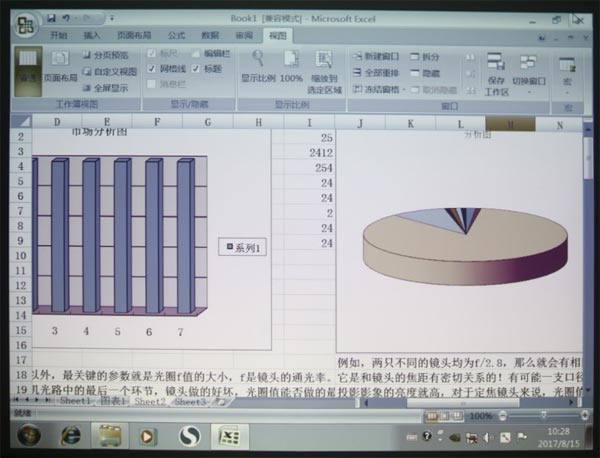The height and width of the screenshot is (458, 600).
Task: Switch to the Formulas (公式) ribbon tab
Action: point(179,35)
